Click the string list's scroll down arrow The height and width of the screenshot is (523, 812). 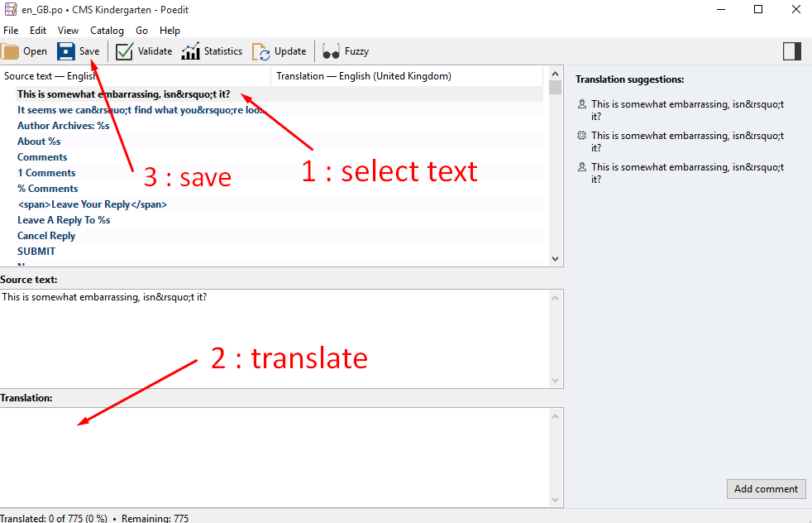click(555, 259)
